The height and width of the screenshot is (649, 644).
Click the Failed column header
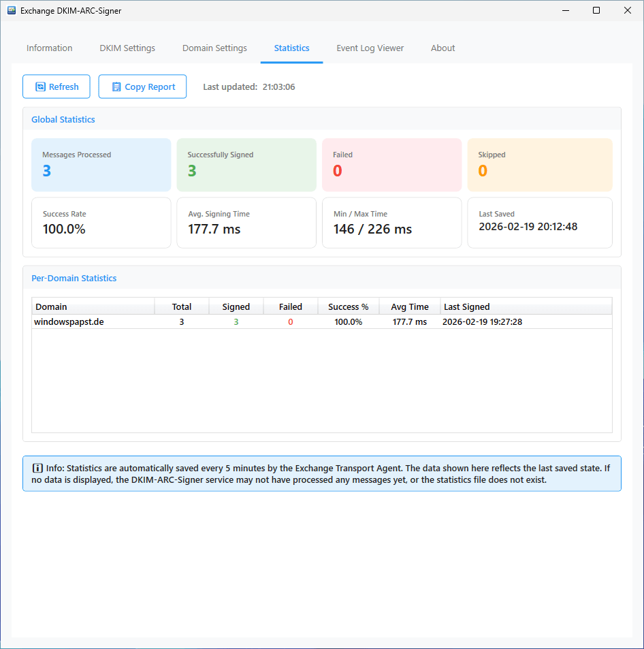[x=291, y=306]
